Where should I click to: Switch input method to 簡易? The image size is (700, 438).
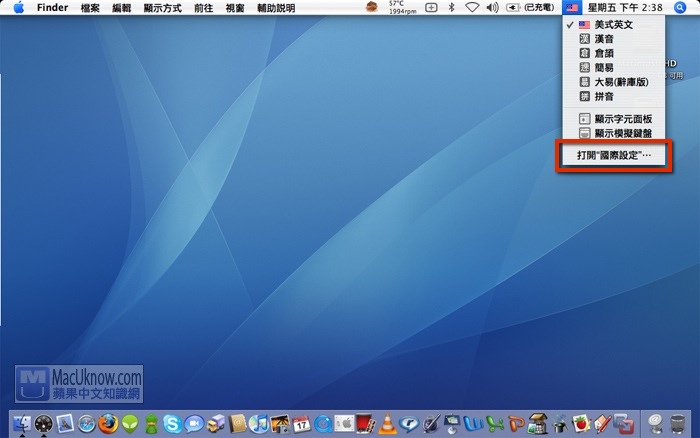pos(614,68)
